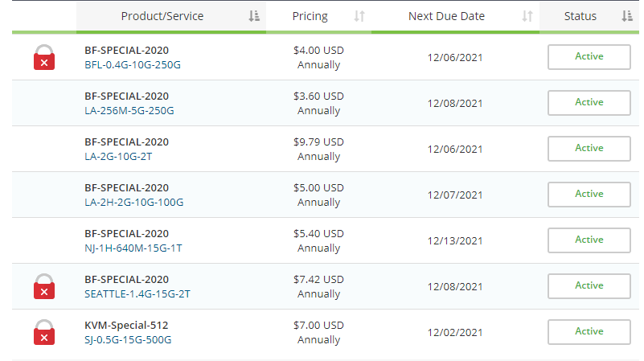
Task: Open the SEATTLE-1.4G-15G-2T service entry
Action: pos(137,294)
